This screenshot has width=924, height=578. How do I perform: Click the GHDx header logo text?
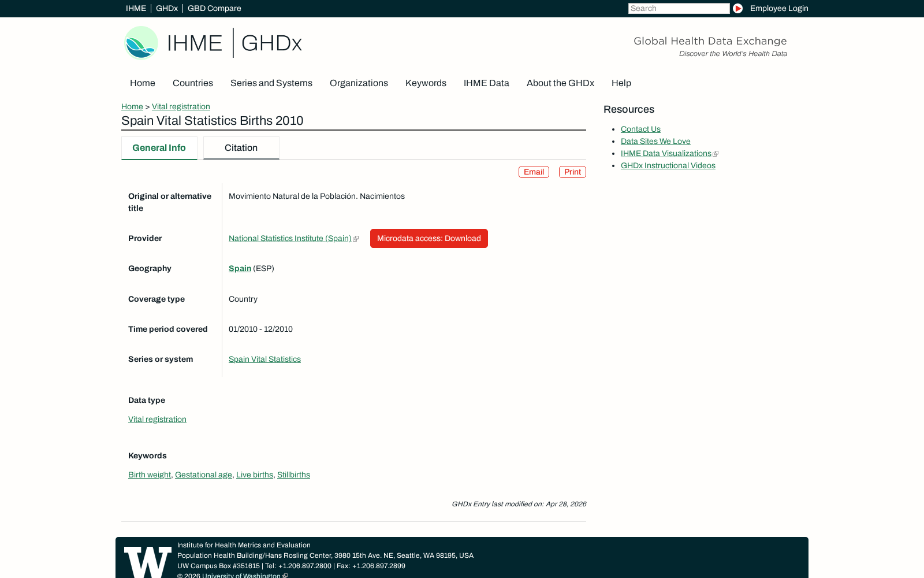271,43
